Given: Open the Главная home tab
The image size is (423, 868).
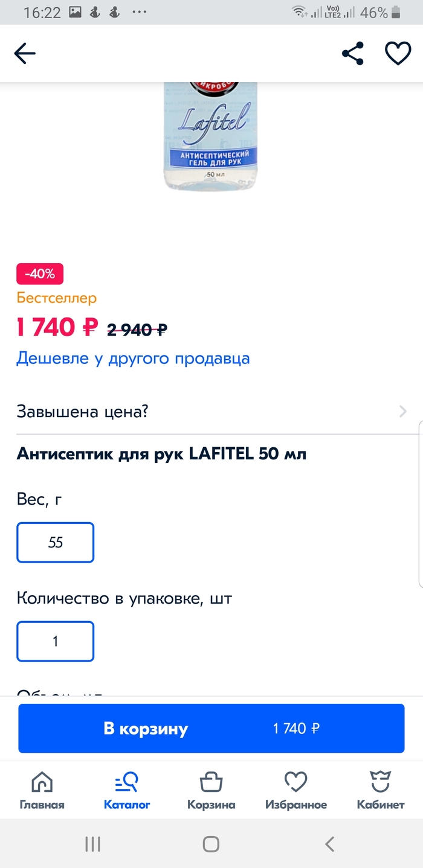Looking at the screenshot, I should coord(42,790).
